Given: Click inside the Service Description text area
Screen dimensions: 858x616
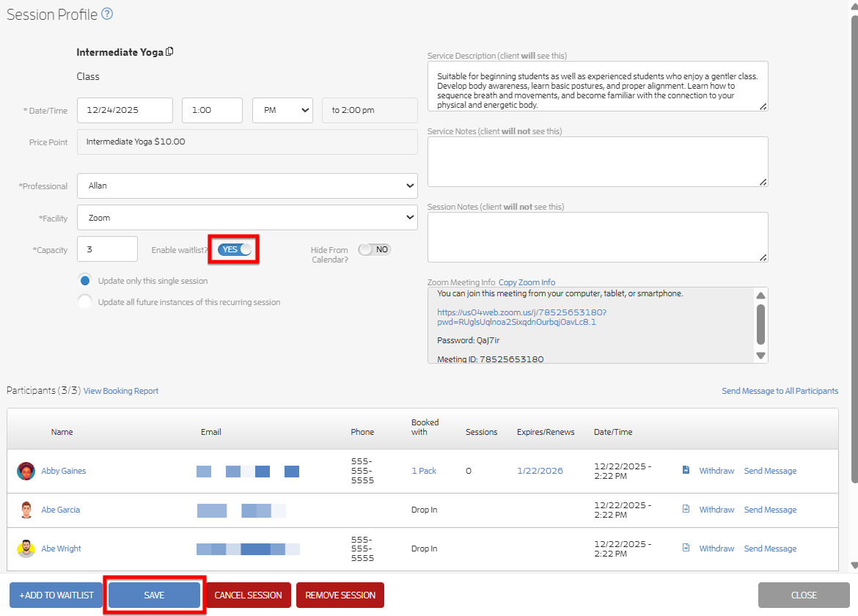Looking at the screenshot, I should coord(598,87).
